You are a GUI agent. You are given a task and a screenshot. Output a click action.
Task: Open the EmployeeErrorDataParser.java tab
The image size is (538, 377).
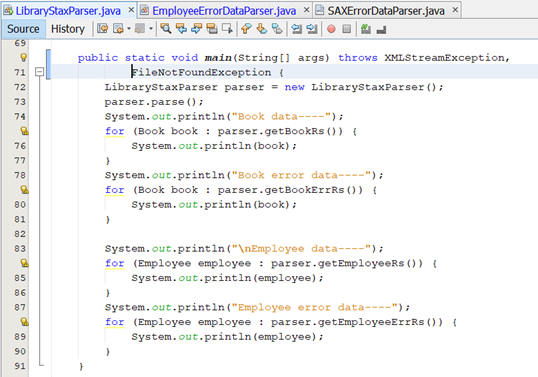coord(224,11)
